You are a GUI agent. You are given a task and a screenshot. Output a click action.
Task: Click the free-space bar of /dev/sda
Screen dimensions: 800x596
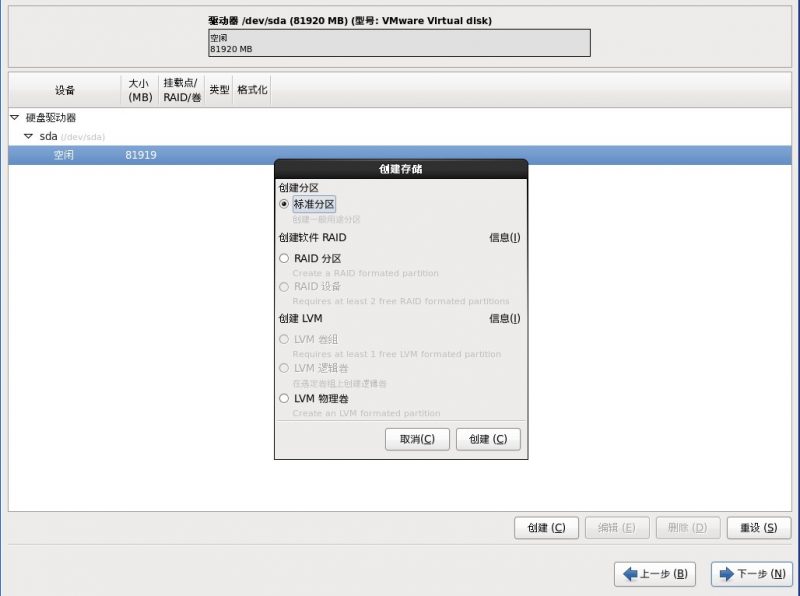coord(399,43)
